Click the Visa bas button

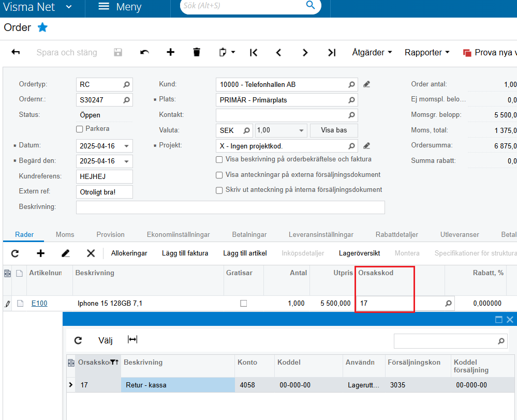tap(334, 130)
